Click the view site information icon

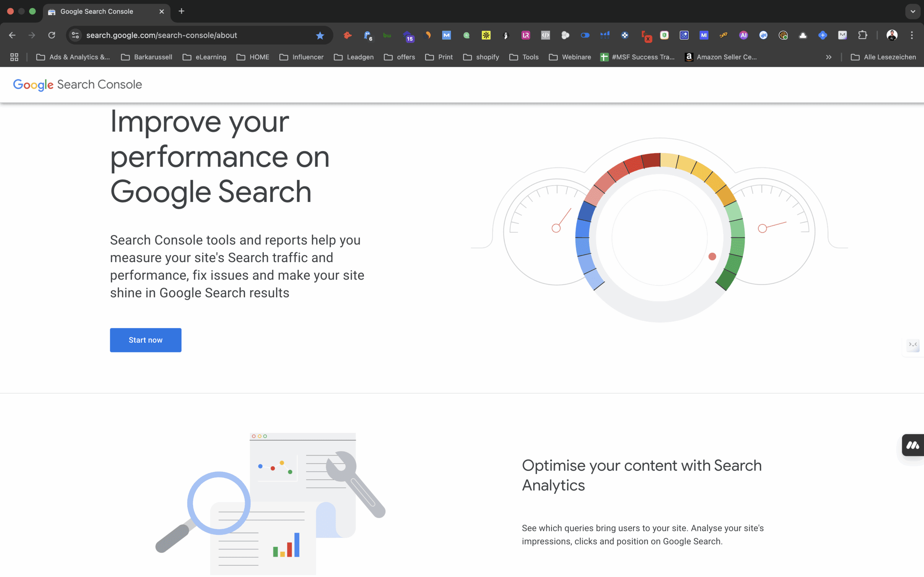(75, 35)
